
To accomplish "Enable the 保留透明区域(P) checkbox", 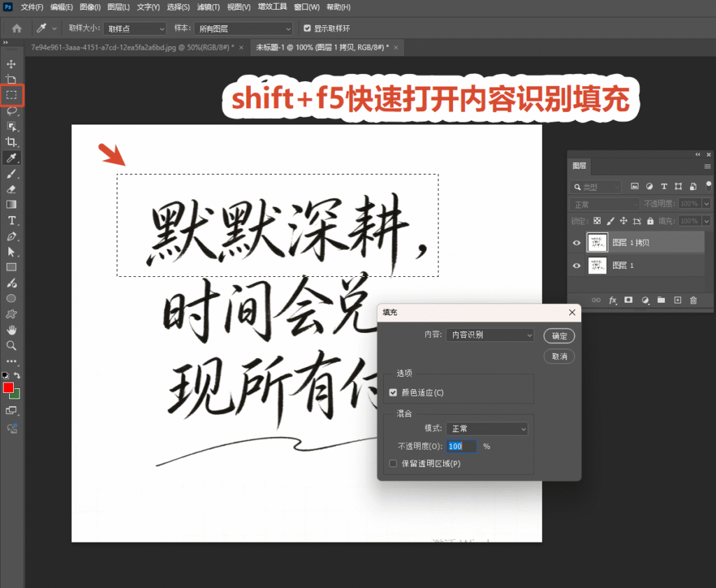I will [x=393, y=464].
